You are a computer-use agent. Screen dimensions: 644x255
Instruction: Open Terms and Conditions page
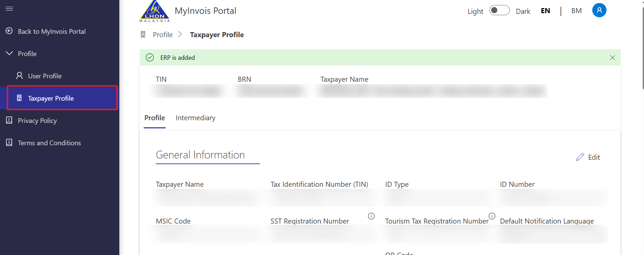click(x=49, y=143)
